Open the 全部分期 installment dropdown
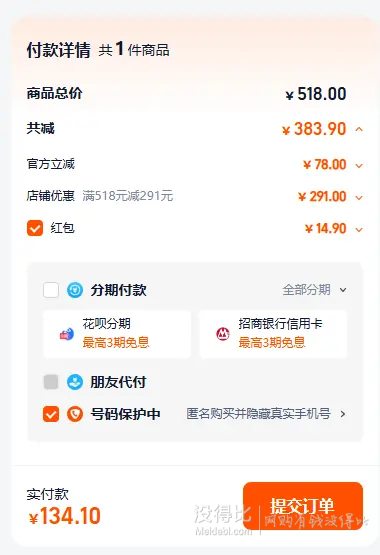 pyautogui.click(x=315, y=290)
